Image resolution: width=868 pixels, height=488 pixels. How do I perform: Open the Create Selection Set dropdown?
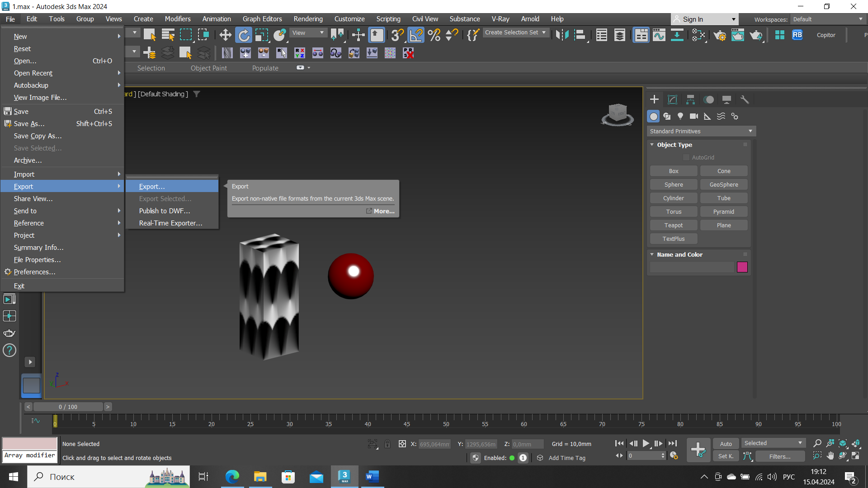click(x=515, y=33)
